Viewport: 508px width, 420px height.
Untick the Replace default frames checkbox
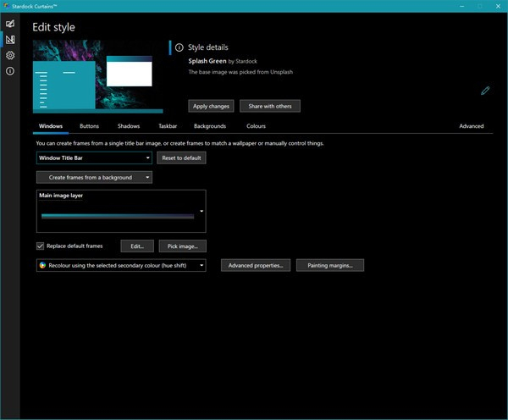[x=41, y=246]
